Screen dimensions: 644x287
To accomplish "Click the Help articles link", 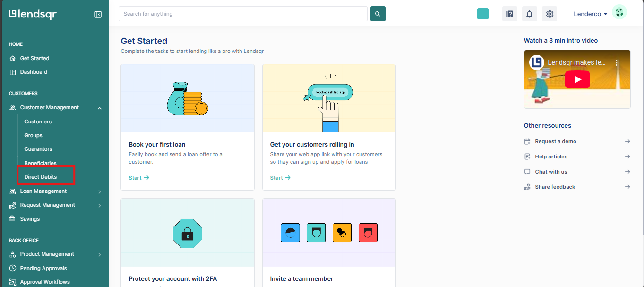I will pos(551,157).
